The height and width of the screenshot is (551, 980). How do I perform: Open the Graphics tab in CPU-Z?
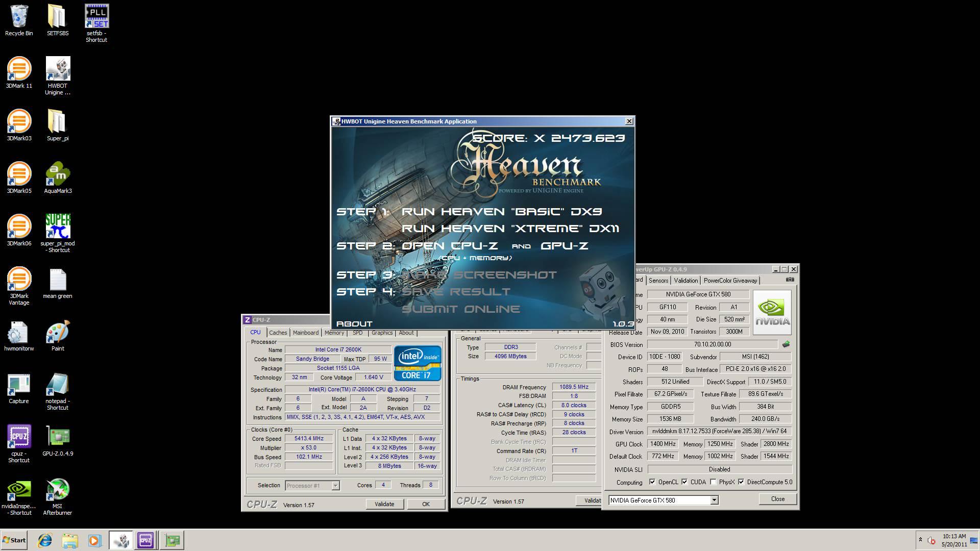click(x=382, y=333)
